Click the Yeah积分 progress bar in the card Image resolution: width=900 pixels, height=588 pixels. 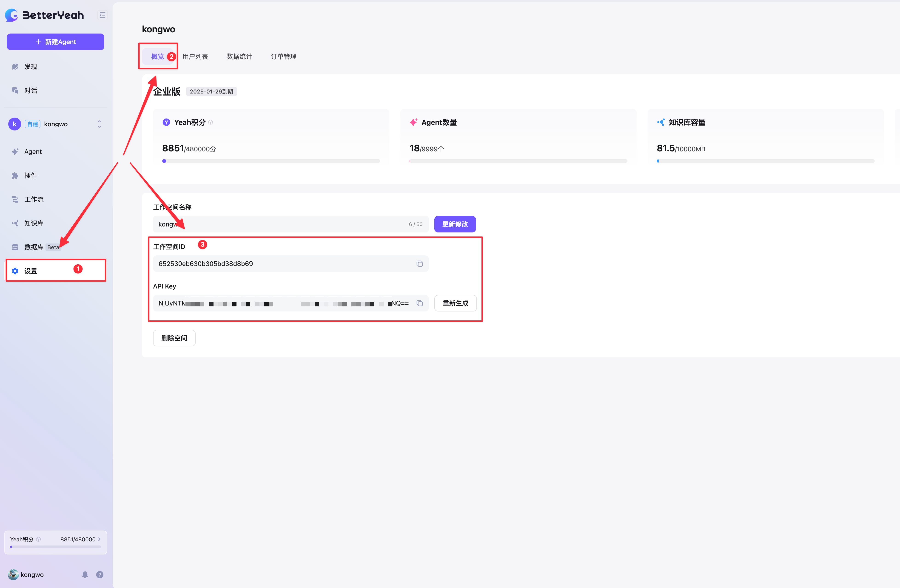coord(271,161)
